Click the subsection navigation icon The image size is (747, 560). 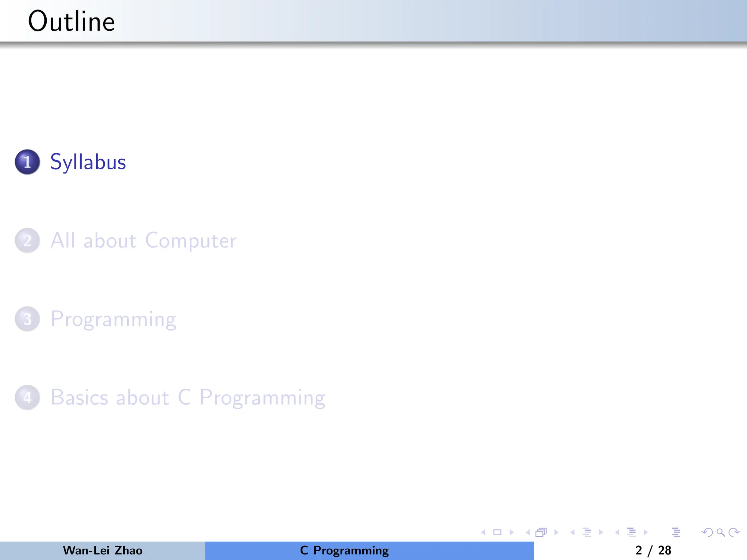pos(587,532)
